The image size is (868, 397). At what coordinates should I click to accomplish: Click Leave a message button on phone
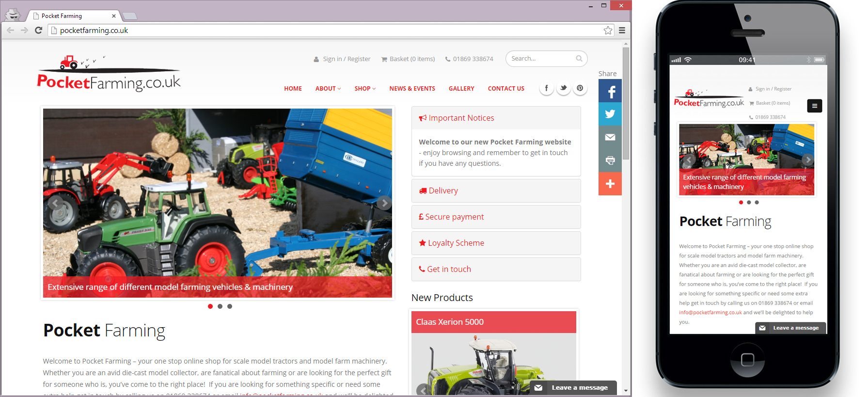pos(790,328)
